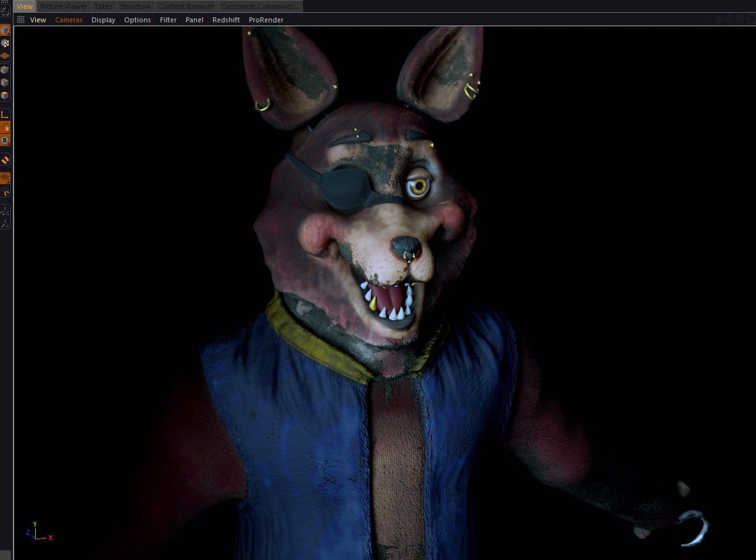Image resolution: width=756 pixels, height=560 pixels.
Task: Click the viewport rotate camera icon
Action: pyautogui.click(x=739, y=19)
